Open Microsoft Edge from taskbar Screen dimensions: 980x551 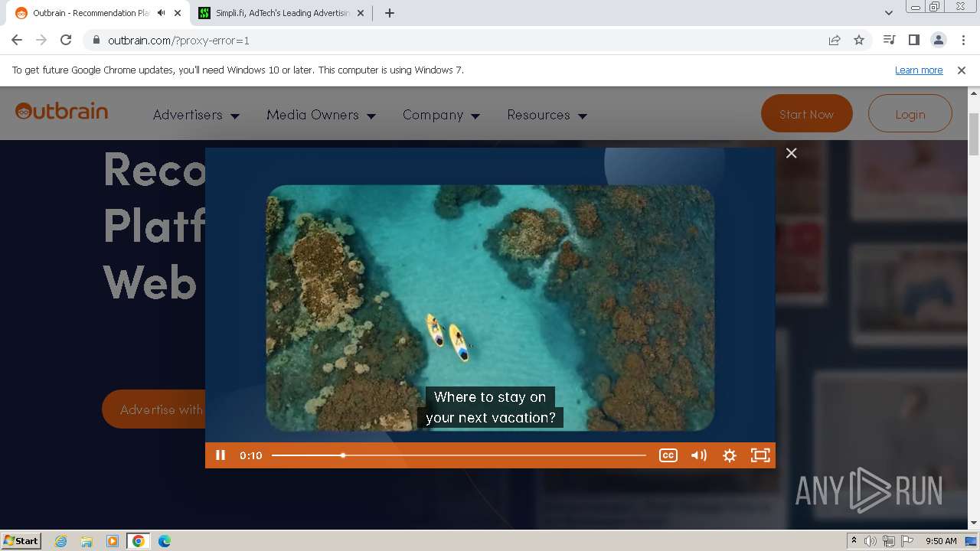point(165,541)
